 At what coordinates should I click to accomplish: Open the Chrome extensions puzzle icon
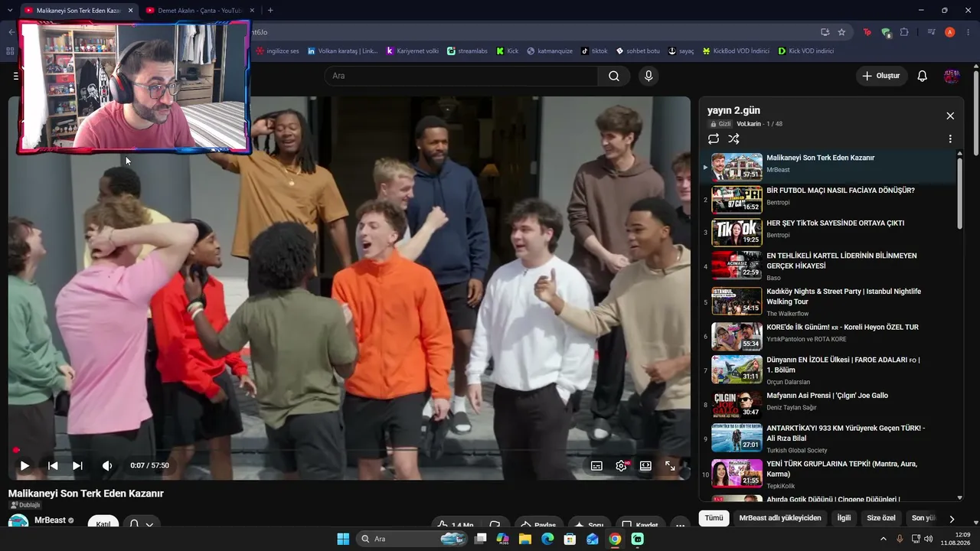(x=904, y=32)
